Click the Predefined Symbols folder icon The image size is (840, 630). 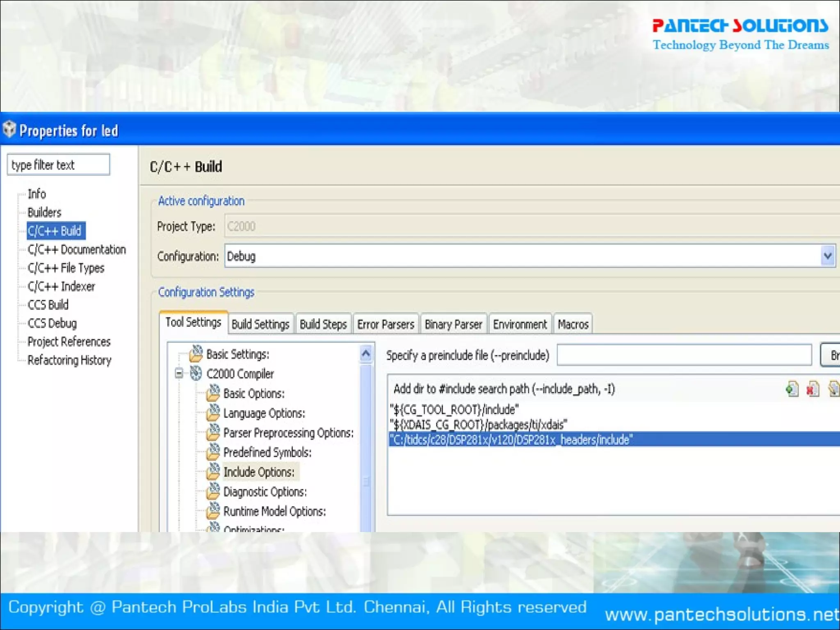coord(213,452)
